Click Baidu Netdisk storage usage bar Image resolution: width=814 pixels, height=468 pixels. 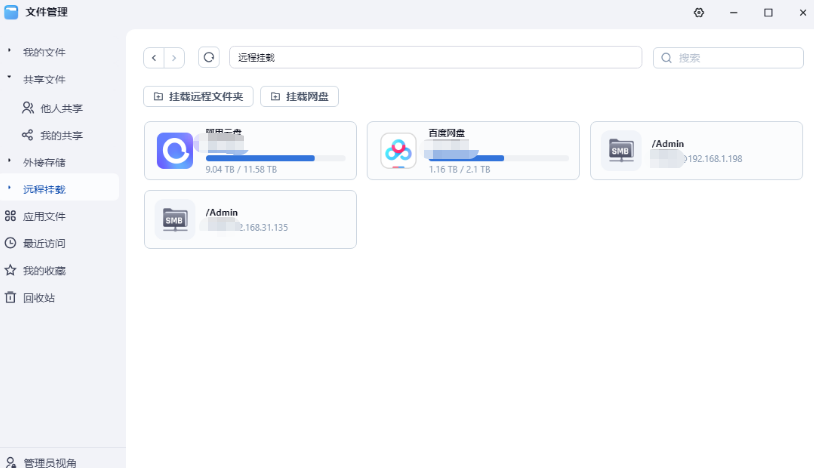(x=498, y=158)
